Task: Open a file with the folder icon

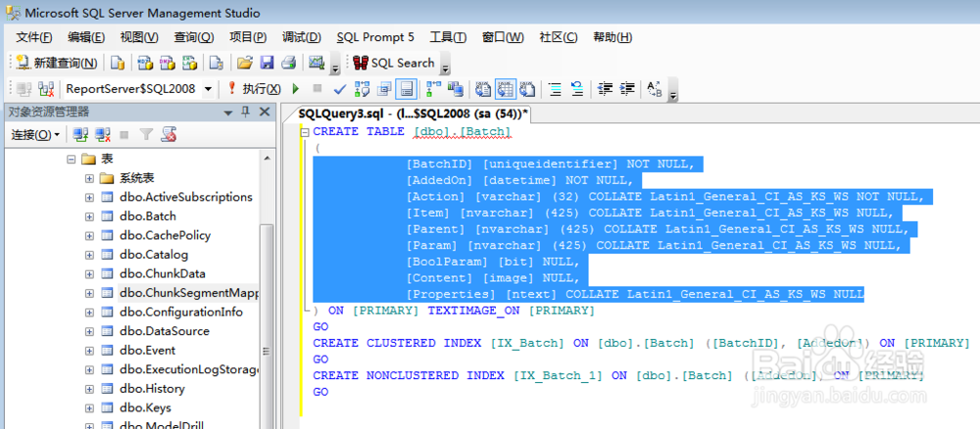Action: point(244,63)
